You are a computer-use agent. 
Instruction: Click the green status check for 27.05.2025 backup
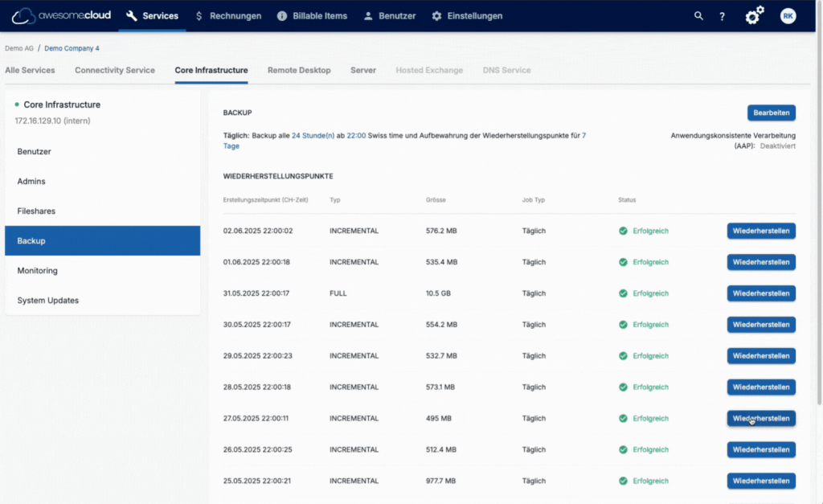coord(623,419)
